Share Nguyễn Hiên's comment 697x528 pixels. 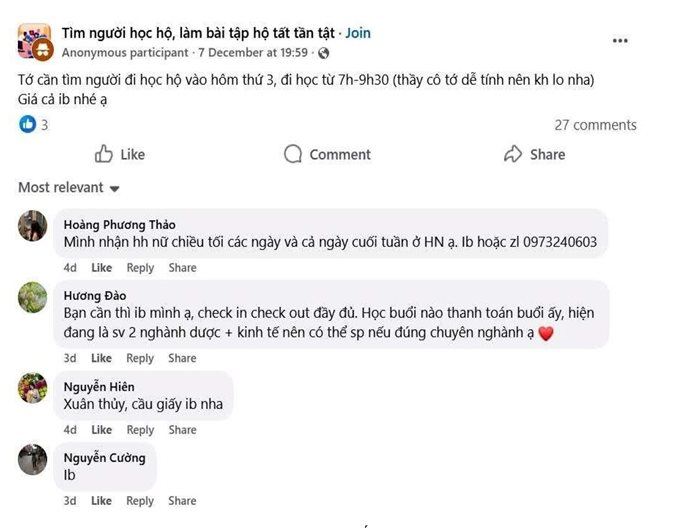(x=182, y=430)
